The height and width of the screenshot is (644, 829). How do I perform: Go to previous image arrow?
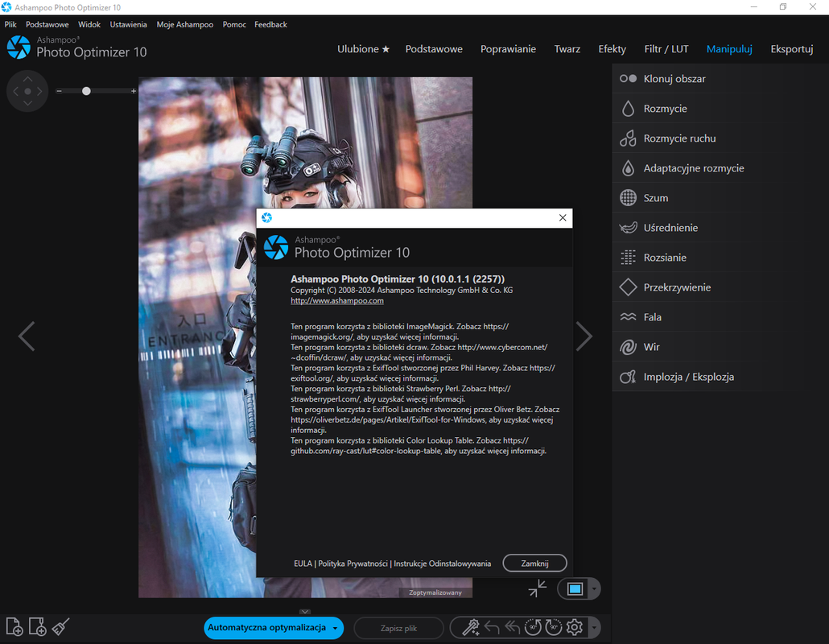coord(27,336)
